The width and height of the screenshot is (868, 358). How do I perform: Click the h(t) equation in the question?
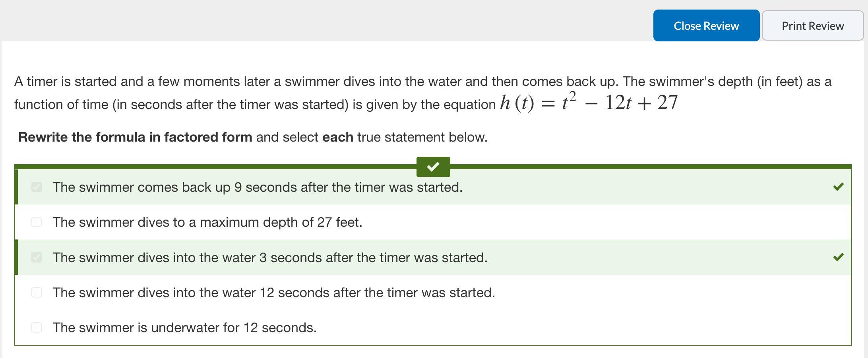(x=589, y=103)
